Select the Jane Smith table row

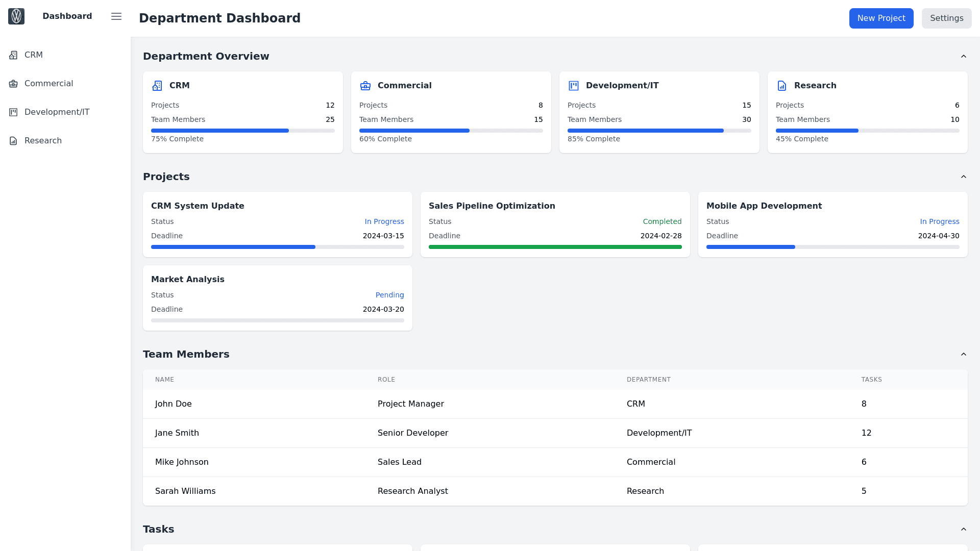coord(555,433)
